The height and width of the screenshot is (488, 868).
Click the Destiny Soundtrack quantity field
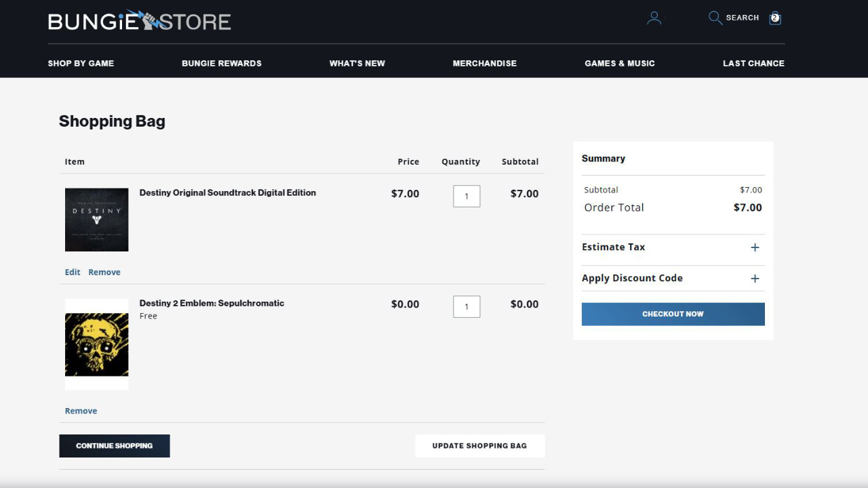[467, 197]
